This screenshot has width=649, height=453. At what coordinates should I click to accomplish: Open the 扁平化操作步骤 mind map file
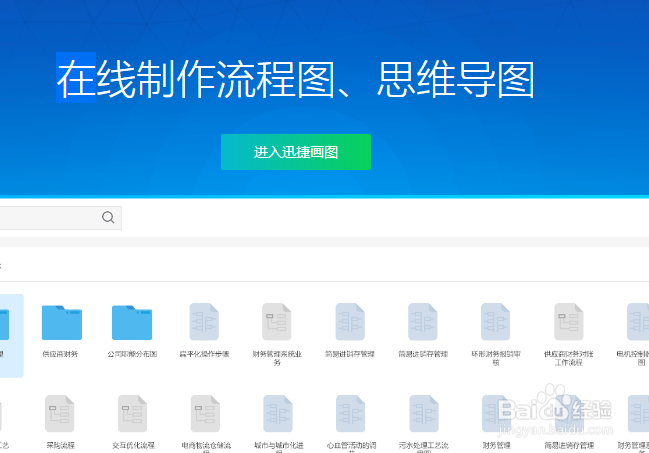coord(204,331)
